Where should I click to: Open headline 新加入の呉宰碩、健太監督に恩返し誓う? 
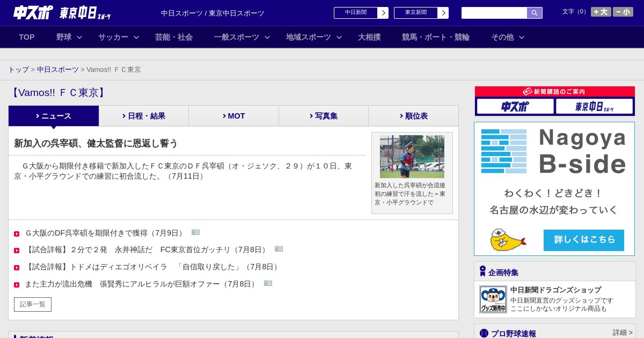(96, 143)
